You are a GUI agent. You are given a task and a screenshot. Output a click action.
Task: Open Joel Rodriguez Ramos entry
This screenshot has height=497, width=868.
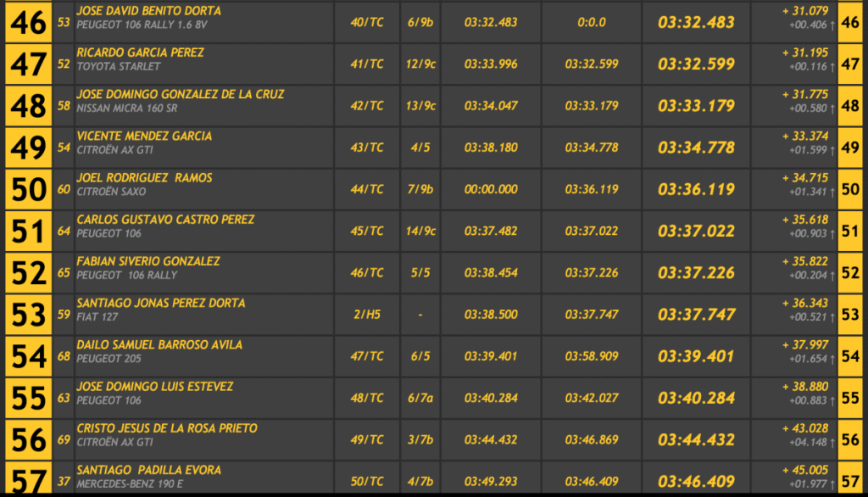coord(144,178)
